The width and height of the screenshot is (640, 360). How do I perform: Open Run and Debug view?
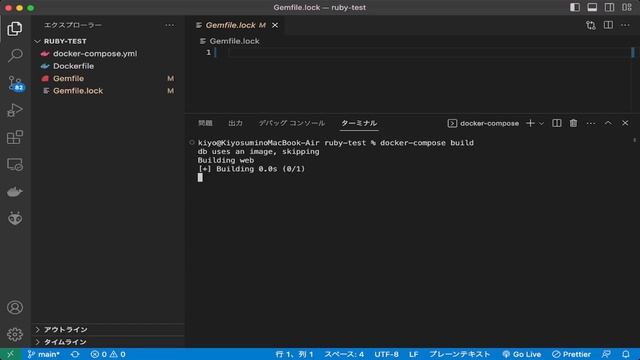tap(15, 110)
